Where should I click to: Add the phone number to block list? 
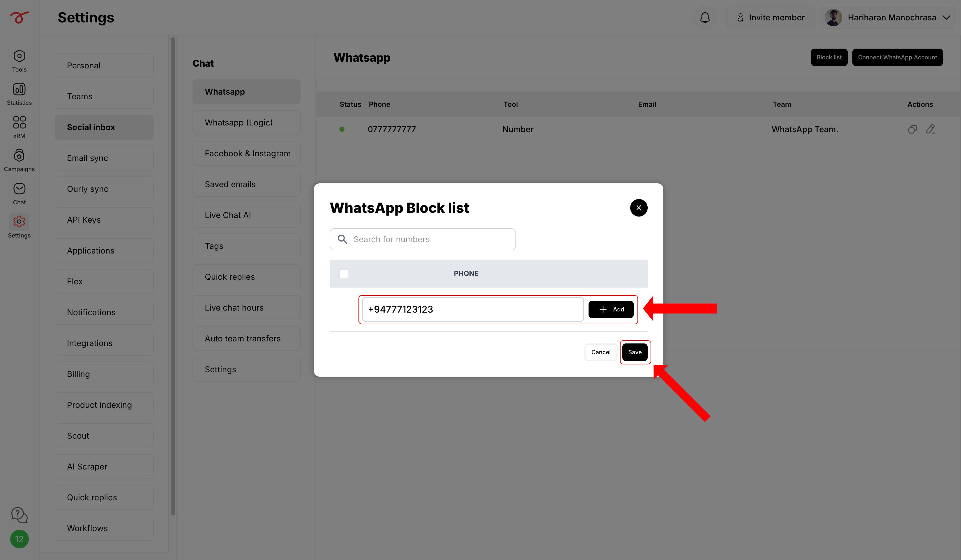coord(611,310)
